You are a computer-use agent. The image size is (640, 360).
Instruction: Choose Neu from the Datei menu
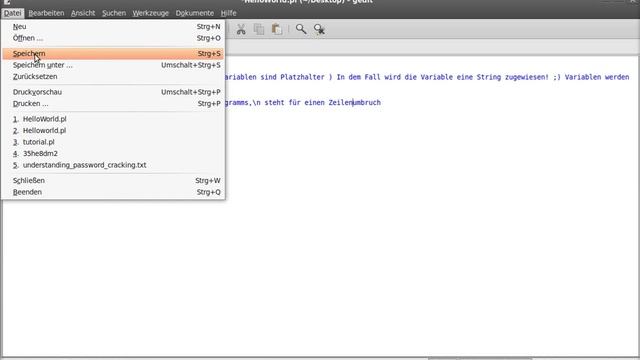[x=113, y=27]
